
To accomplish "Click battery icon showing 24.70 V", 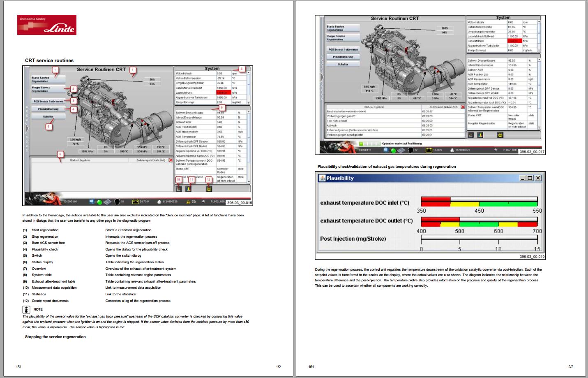I will tap(135, 202).
